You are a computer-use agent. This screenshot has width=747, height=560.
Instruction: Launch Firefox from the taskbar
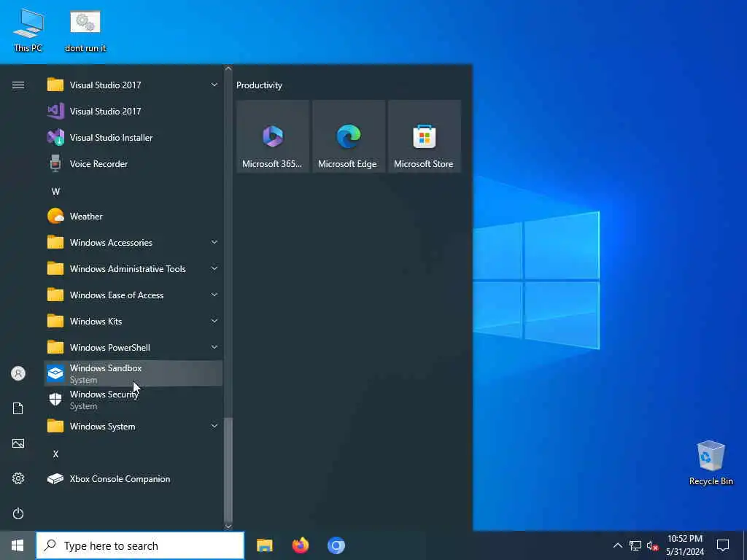click(x=300, y=545)
